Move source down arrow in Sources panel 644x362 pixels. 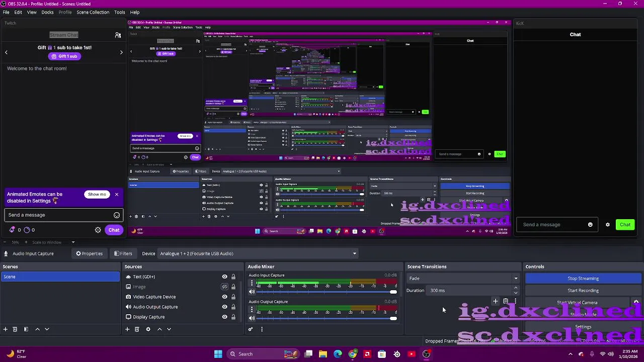pos(169,329)
